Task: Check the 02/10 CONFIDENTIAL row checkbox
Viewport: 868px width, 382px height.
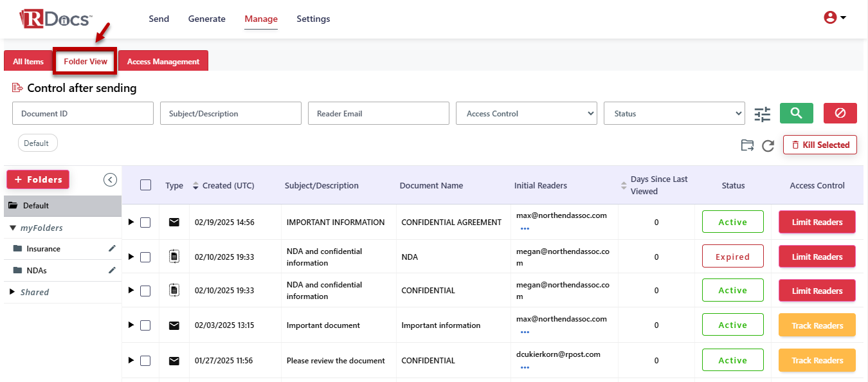Action: 145,291
